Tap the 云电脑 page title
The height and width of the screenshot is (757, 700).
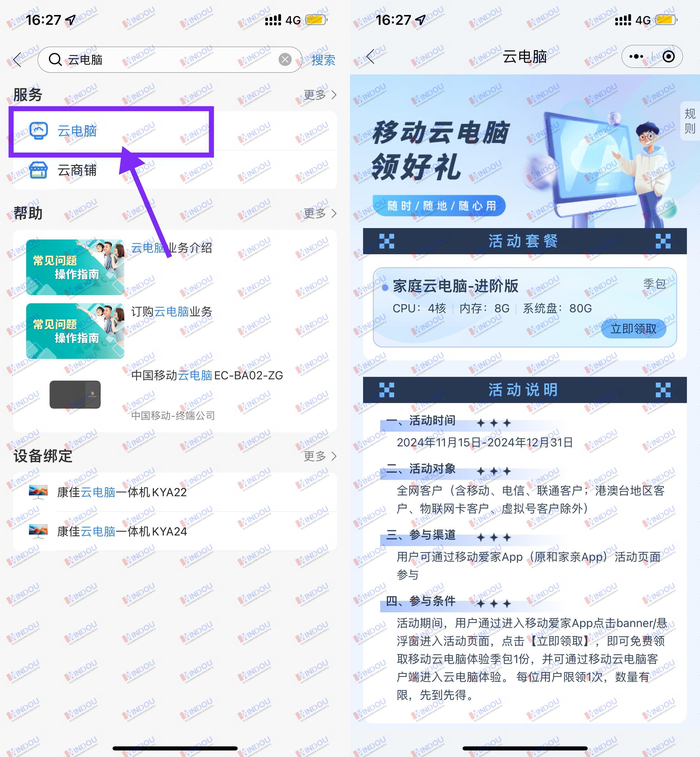pyautogui.click(x=525, y=56)
